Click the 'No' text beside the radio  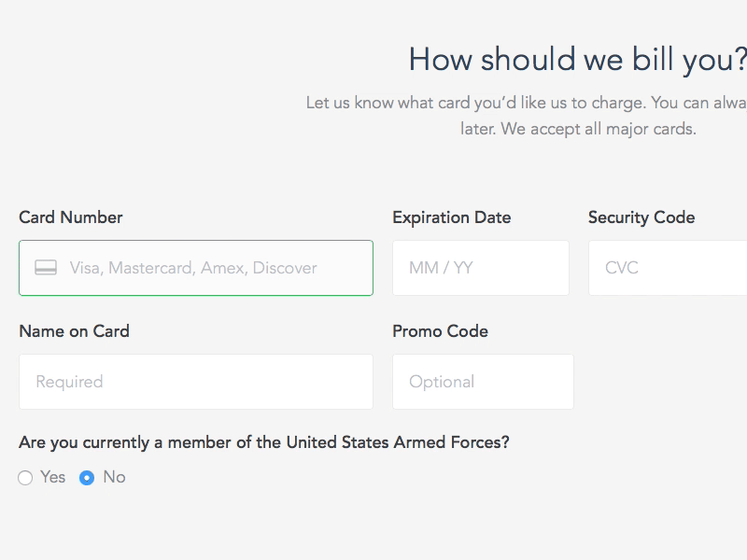(114, 477)
